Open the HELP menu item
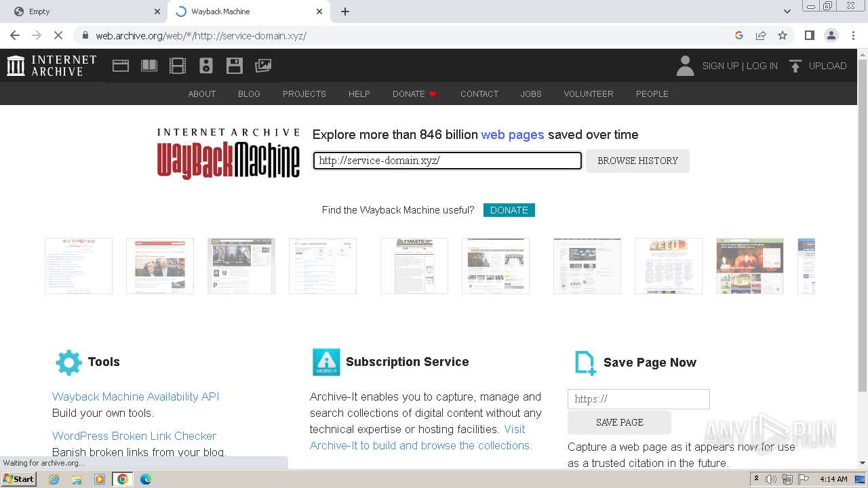 tap(359, 94)
